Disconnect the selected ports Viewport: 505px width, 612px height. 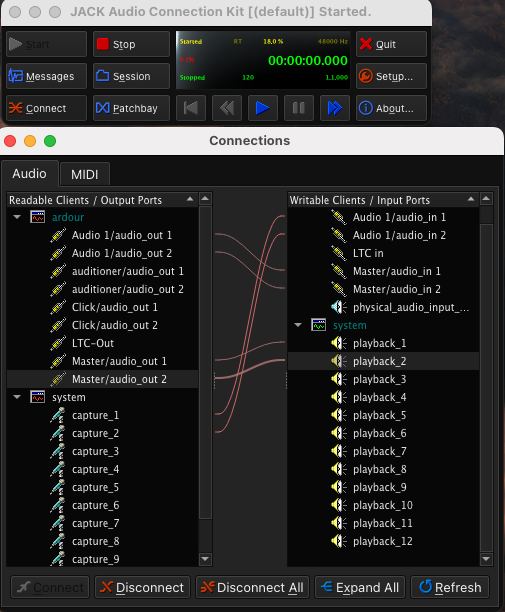tap(142, 587)
